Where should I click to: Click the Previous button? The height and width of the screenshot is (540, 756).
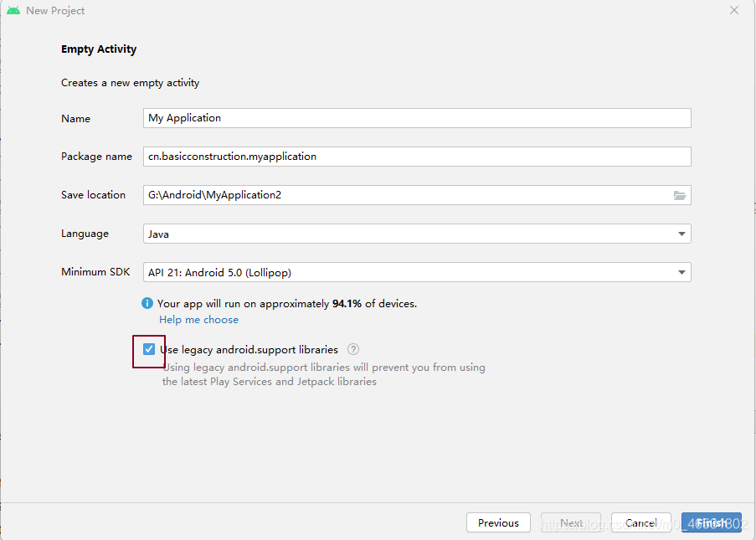point(498,522)
